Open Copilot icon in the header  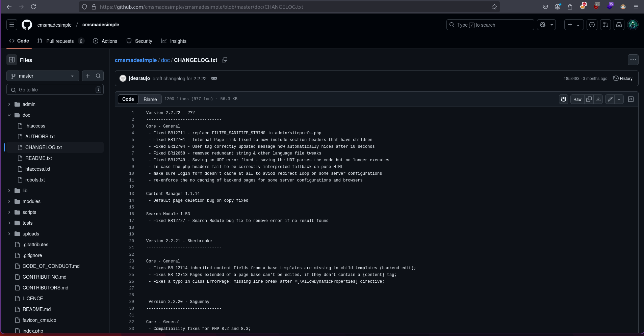coord(543,25)
